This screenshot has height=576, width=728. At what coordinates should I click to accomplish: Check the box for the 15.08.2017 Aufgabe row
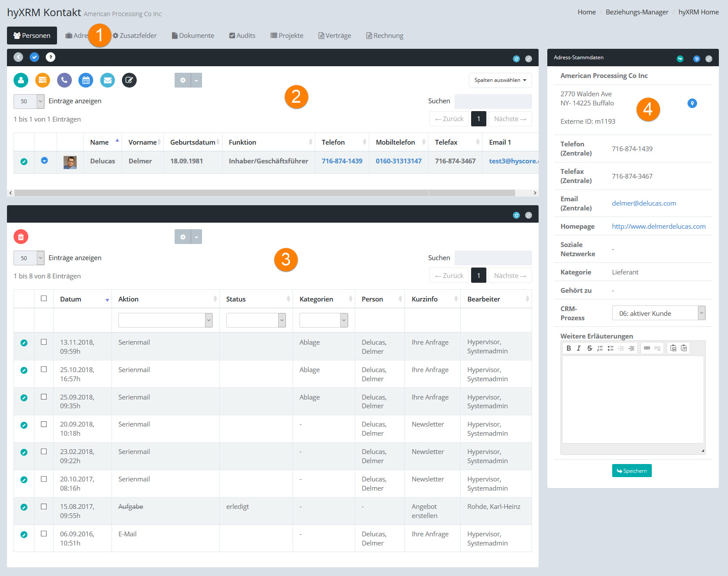(x=44, y=506)
